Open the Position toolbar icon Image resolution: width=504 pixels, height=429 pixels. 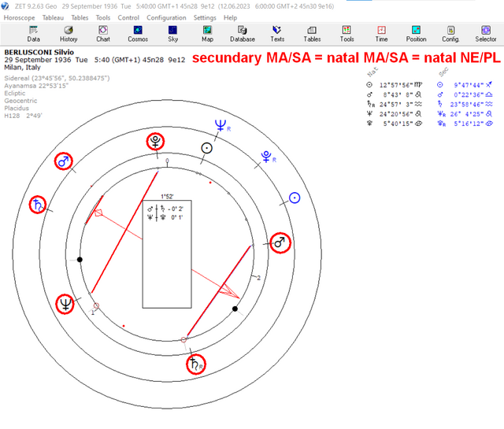(417, 34)
